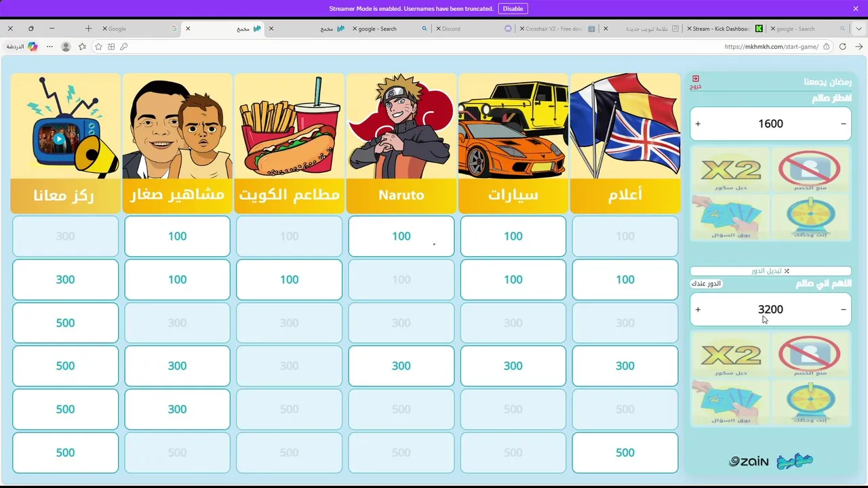868x488 pixels.
Task: Select active 300 under Naruto
Action: click(401, 366)
